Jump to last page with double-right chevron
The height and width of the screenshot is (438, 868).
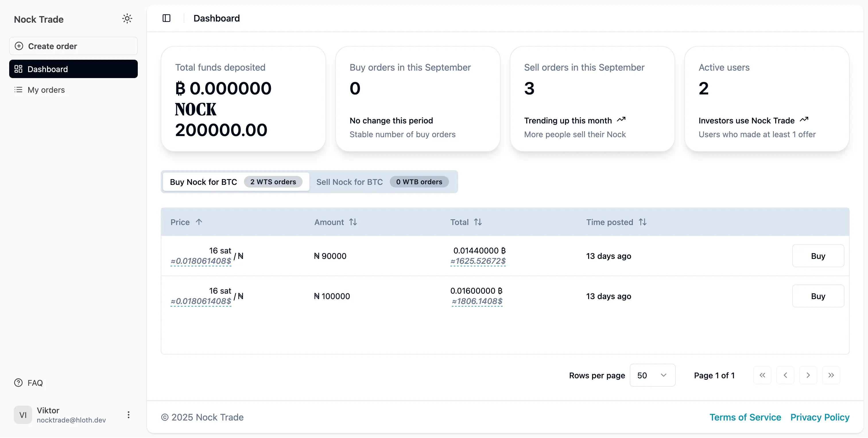pos(831,375)
